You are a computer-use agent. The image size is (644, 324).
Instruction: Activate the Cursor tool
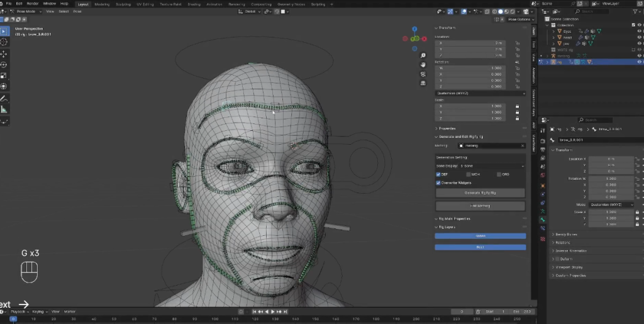click(x=4, y=42)
